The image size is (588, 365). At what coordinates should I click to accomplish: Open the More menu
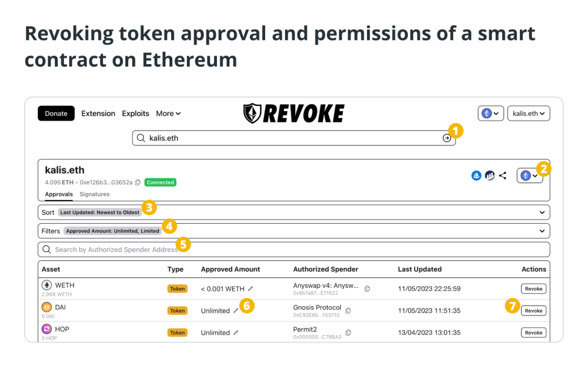[x=168, y=114]
